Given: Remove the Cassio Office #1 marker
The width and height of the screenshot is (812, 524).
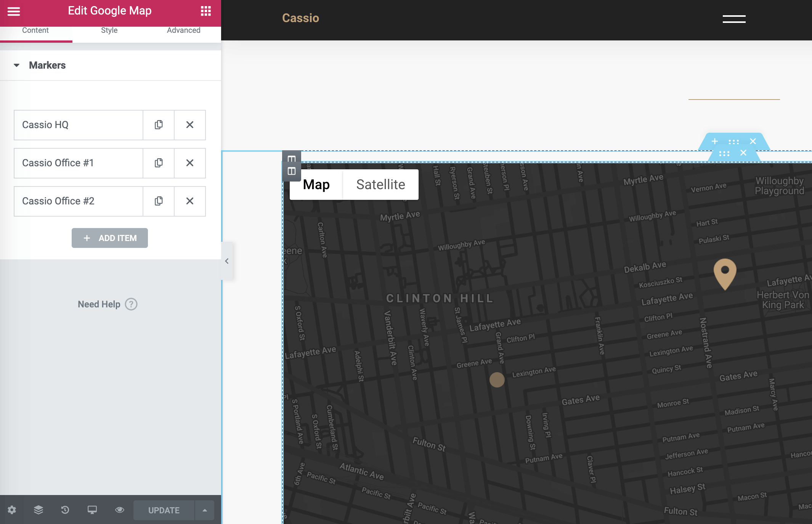Looking at the screenshot, I should [190, 163].
